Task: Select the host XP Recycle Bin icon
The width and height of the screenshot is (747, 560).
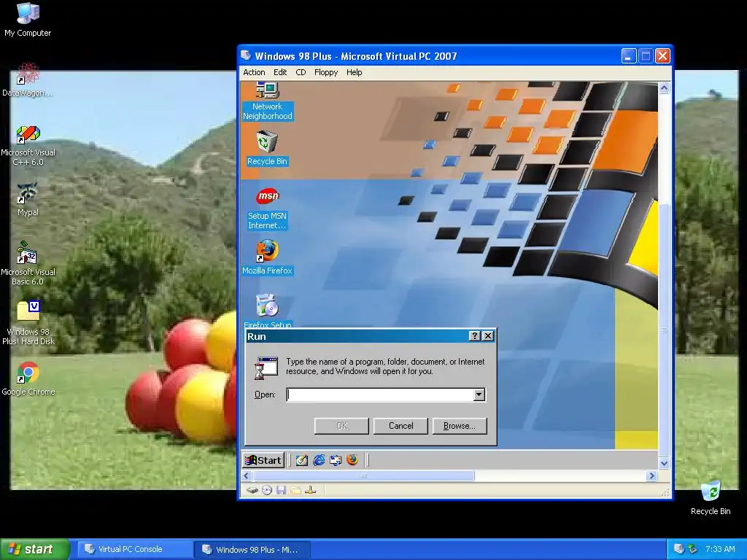Action: [x=711, y=498]
